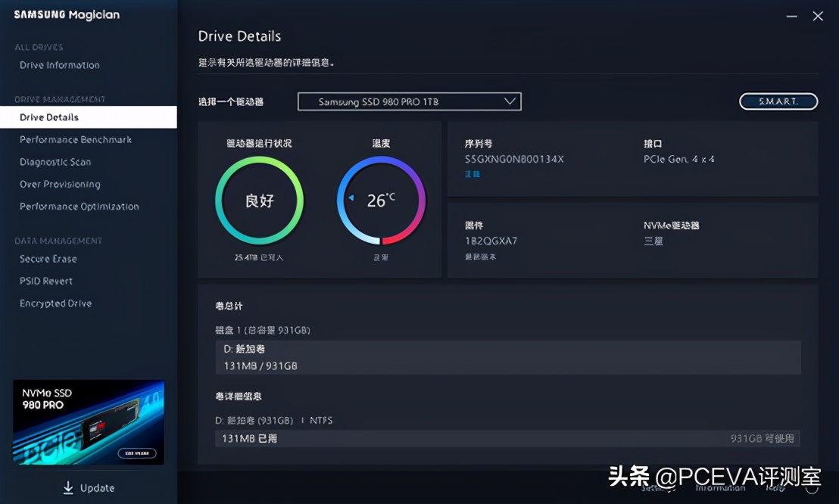Select Performance Benchmark in the sidebar
Viewport: 839px width, 504px height.
click(x=76, y=139)
